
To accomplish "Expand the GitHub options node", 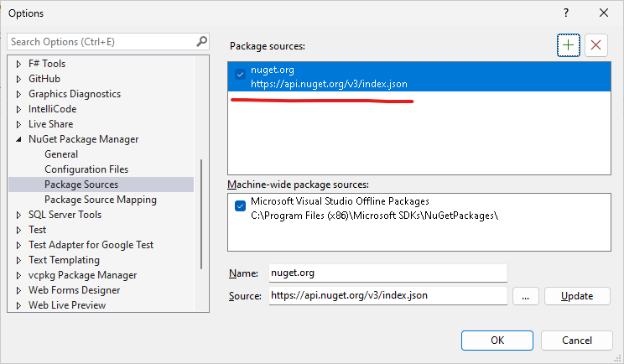I will click(18, 79).
